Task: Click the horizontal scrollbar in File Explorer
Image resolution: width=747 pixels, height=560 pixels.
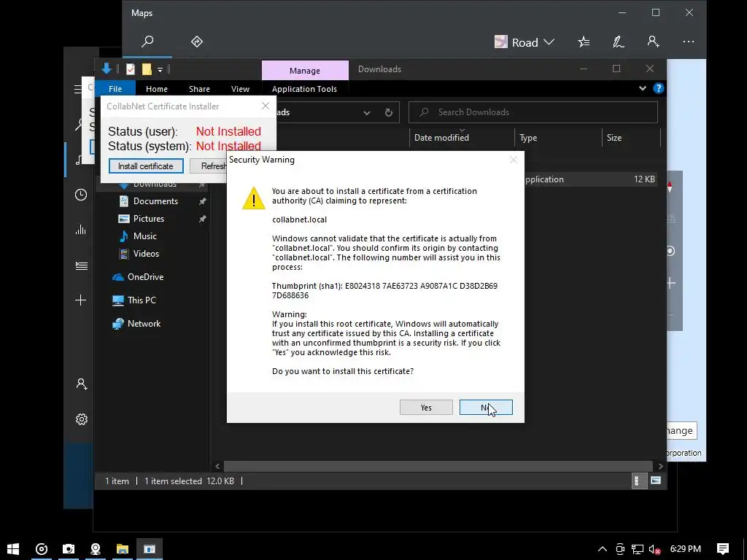Action: click(438, 466)
